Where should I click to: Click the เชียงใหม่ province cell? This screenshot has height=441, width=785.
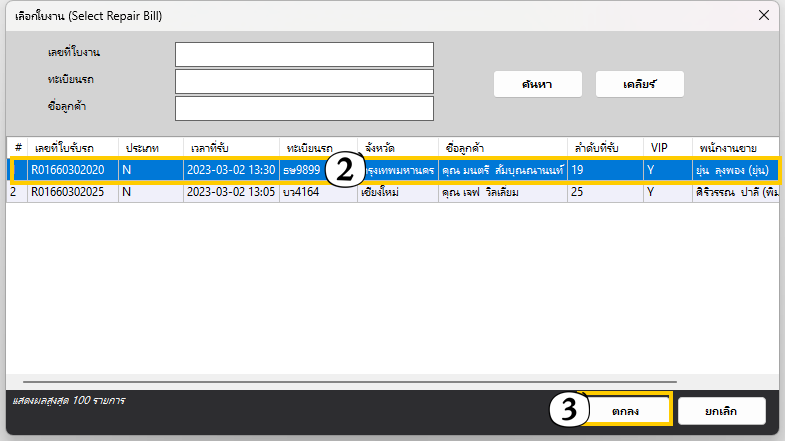pyautogui.click(x=397, y=191)
